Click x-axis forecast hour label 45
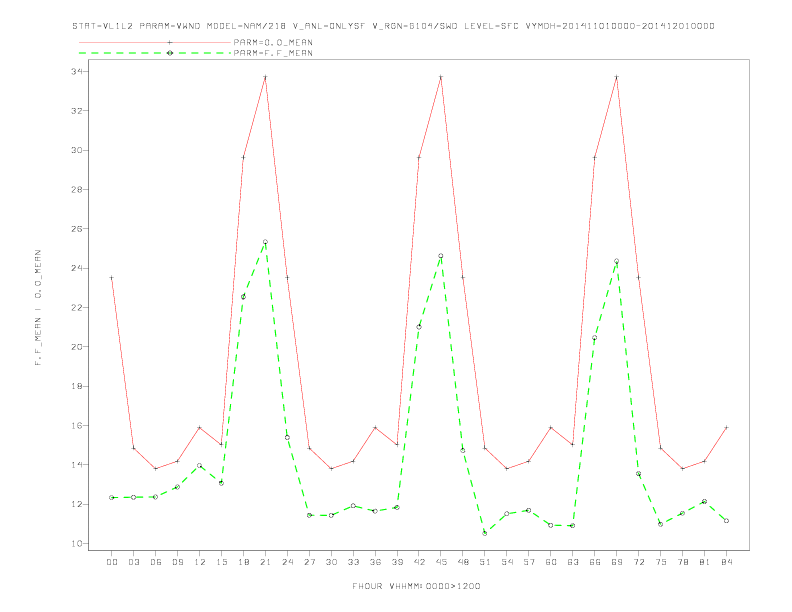Screen dimensions: 792x612 pos(441,562)
